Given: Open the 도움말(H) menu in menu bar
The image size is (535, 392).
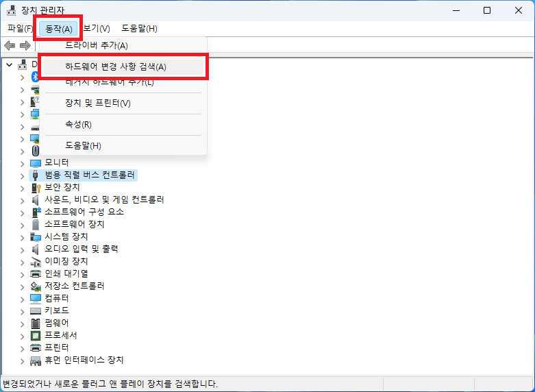Looking at the screenshot, I should [139, 29].
